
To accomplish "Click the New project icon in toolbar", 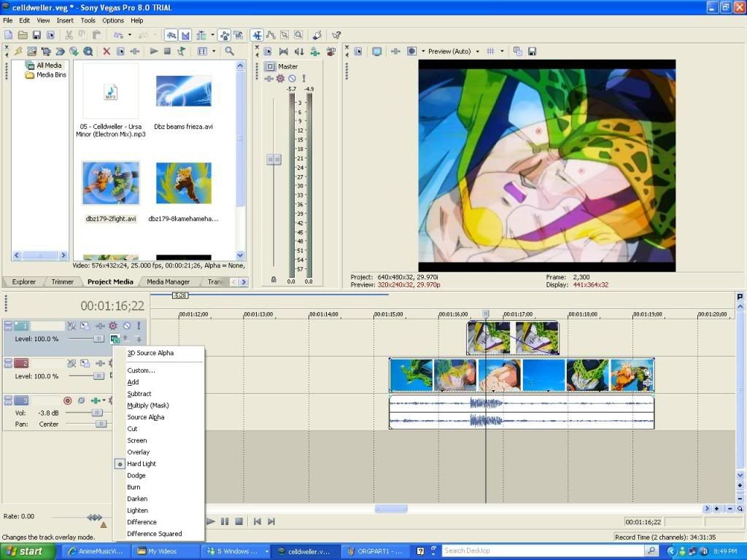I will click(x=9, y=35).
